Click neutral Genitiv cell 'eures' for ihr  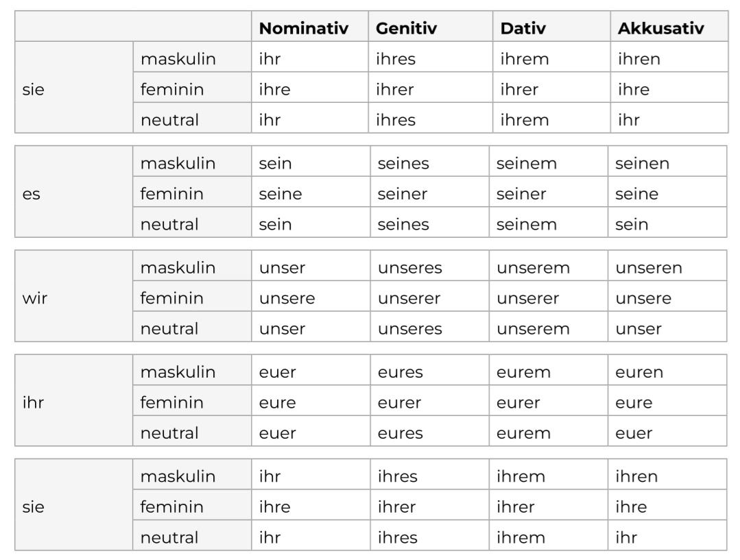pos(400,433)
